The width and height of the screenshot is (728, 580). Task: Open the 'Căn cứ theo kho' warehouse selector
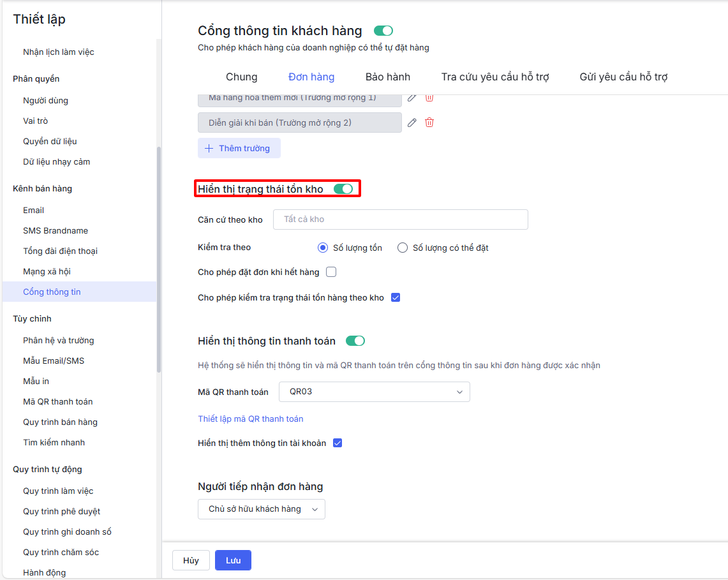click(x=400, y=219)
